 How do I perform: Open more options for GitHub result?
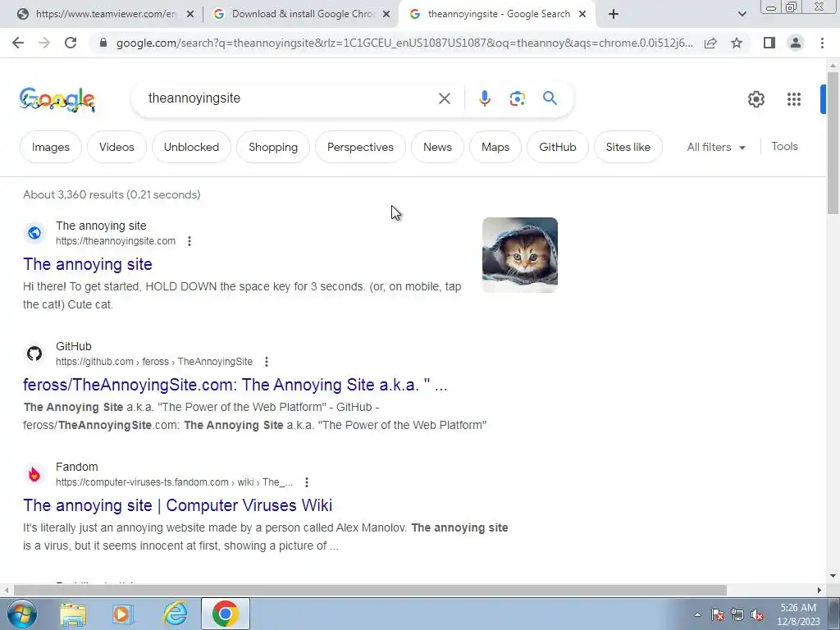coord(267,362)
